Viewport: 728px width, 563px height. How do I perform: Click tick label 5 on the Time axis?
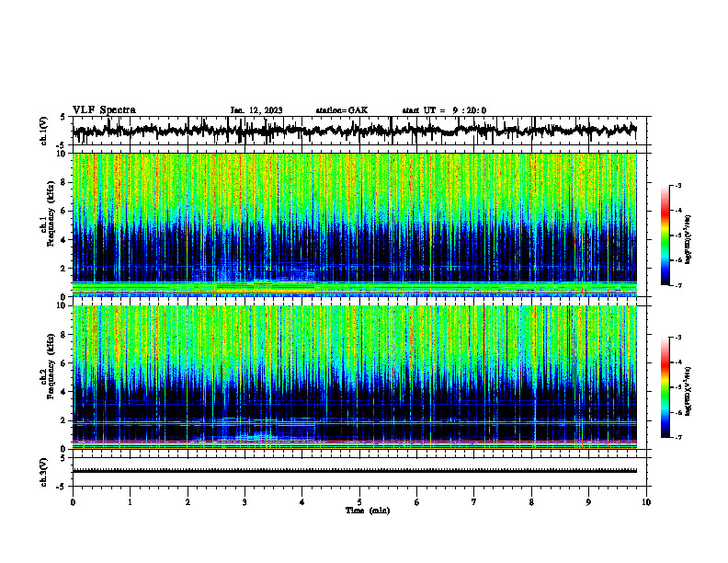click(359, 502)
